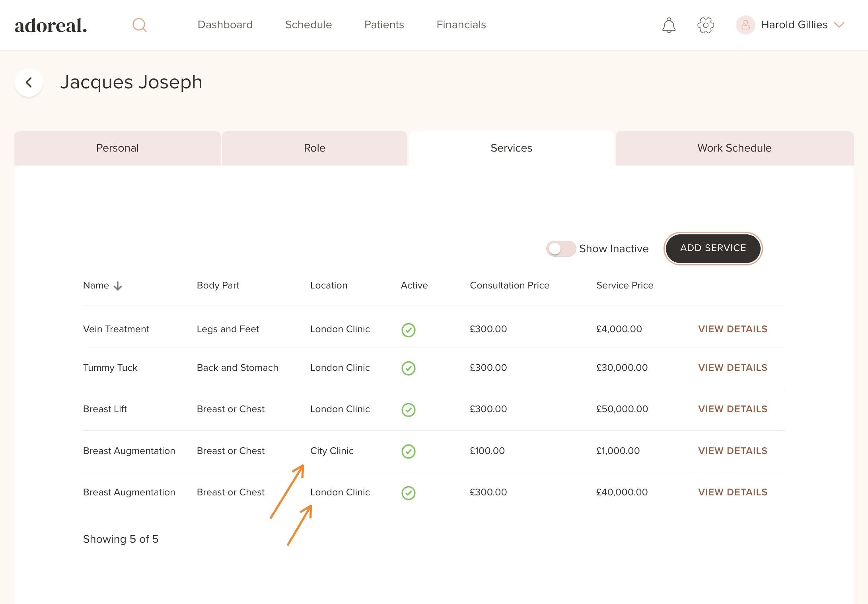Click the Service Price column header
Viewport: 868px width, 604px height.
coord(625,285)
